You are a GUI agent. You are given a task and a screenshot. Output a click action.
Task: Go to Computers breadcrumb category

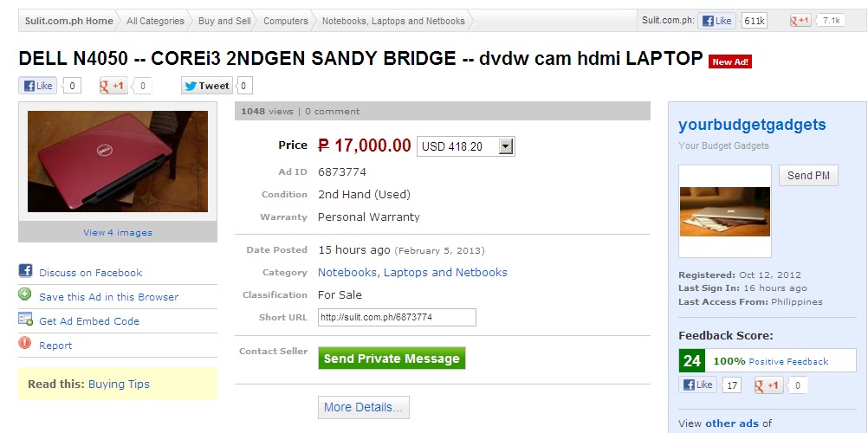(x=286, y=21)
